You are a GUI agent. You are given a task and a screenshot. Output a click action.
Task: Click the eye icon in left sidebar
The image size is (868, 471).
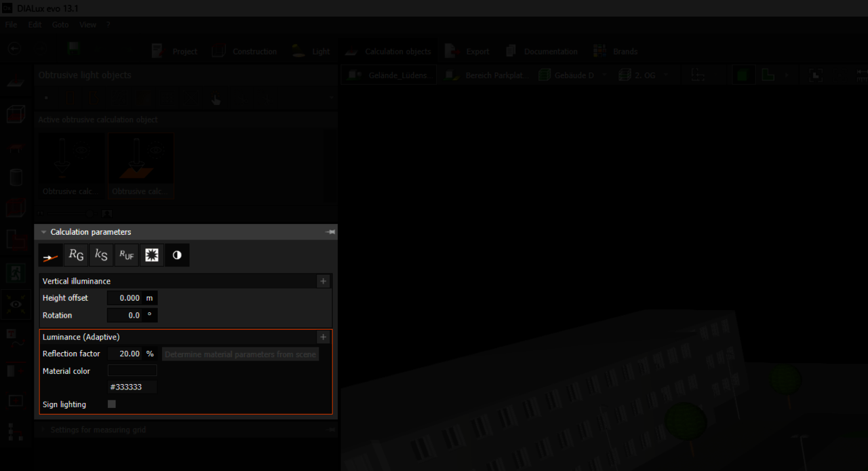(16, 305)
